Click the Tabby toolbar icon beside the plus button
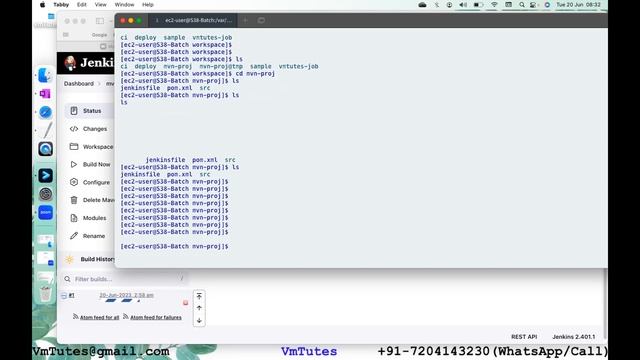 [261, 20]
